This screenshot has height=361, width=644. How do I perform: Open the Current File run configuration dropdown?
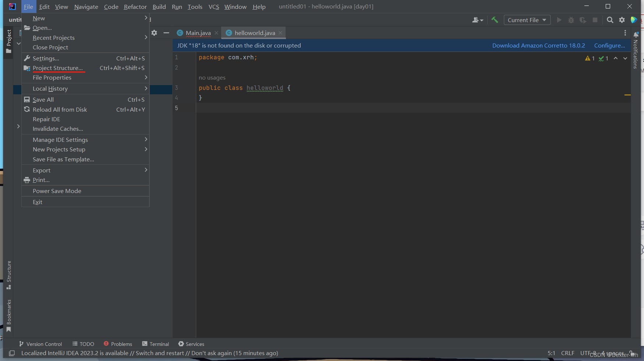click(527, 20)
